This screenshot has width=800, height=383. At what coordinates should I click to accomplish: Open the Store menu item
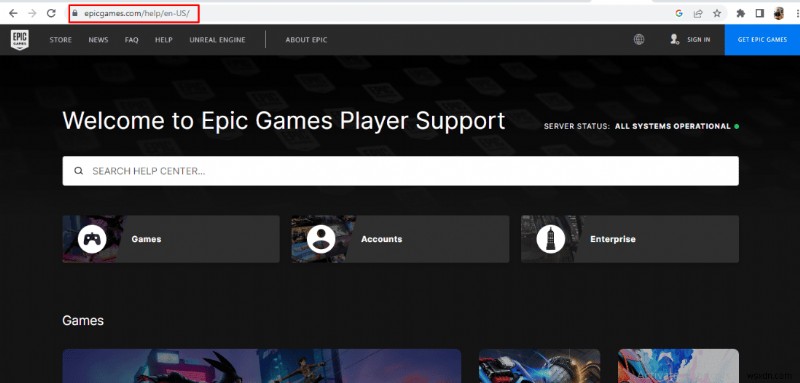(x=60, y=40)
